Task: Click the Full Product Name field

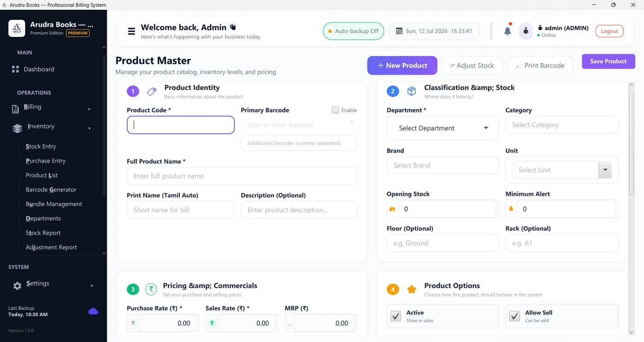Action: pos(242,176)
